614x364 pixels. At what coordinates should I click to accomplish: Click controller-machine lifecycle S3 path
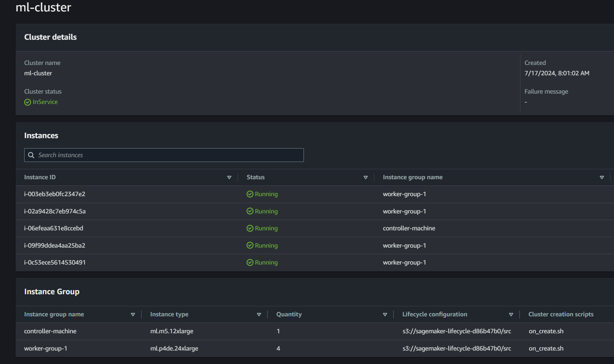[457, 331]
